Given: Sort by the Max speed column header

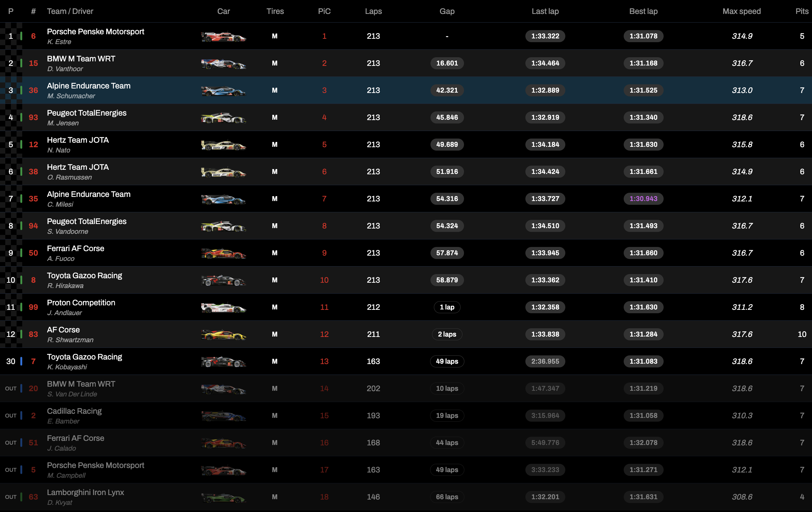Looking at the screenshot, I should click(x=742, y=11).
